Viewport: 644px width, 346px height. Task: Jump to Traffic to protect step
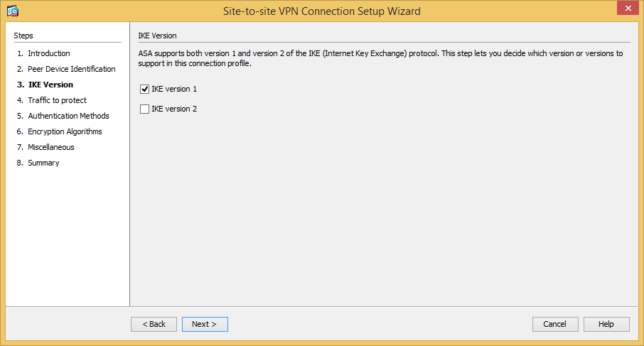tap(52, 100)
